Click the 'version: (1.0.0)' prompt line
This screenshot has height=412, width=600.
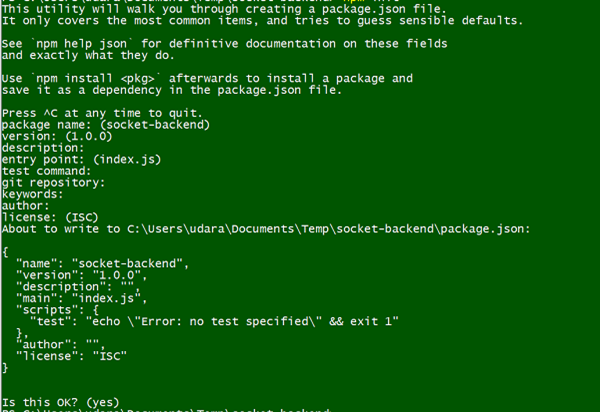[57, 136]
